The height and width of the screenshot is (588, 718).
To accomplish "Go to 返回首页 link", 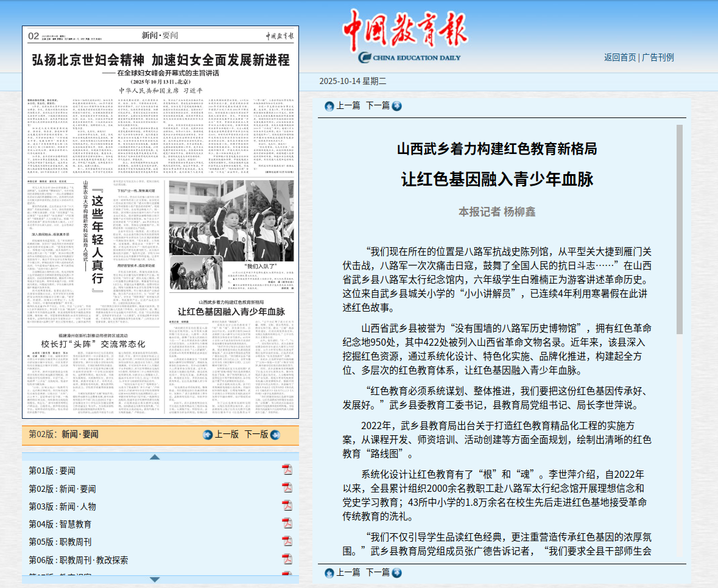I will pos(620,57).
